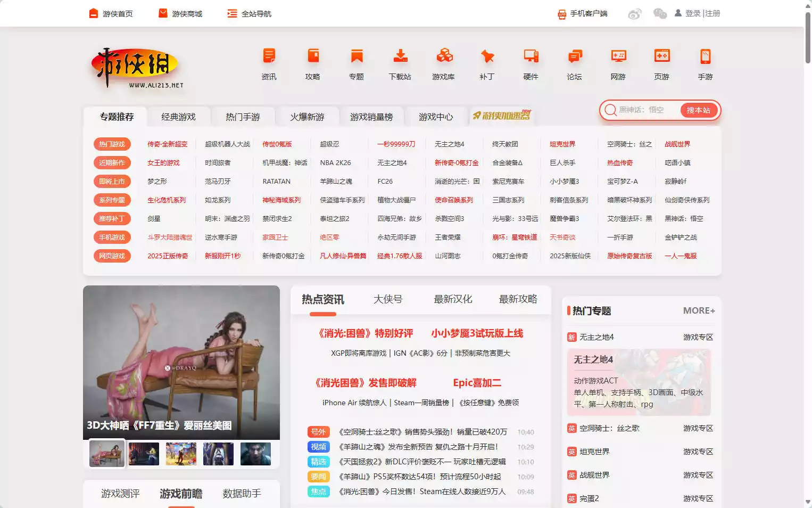Select the 游戏销量榜 tab
Screen dimensions: 812x508
pos(371,117)
